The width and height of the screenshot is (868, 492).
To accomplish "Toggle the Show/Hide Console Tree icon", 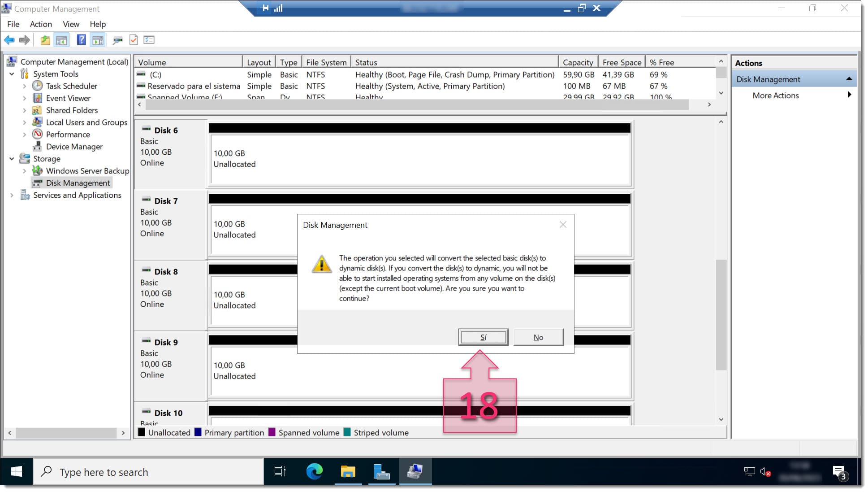I will (61, 40).
